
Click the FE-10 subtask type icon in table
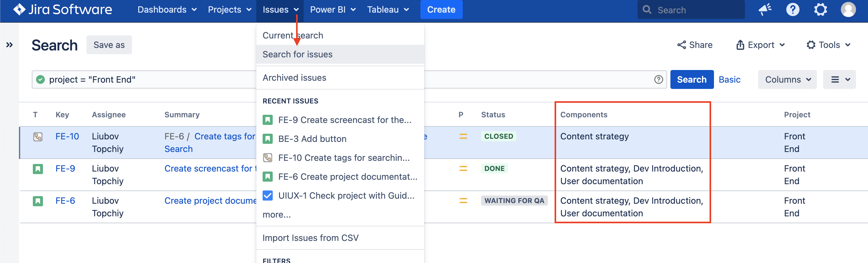click(38, 137)
